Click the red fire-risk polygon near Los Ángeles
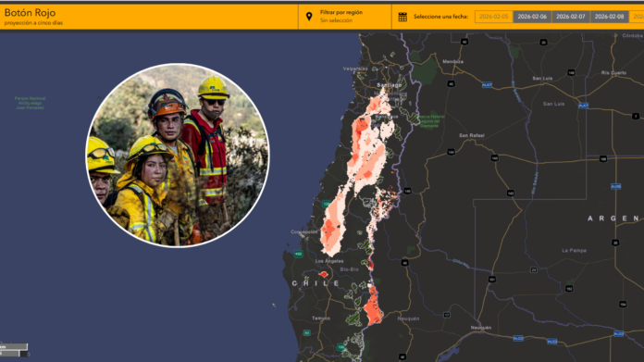Screen dimensions: 644x362 click(x=324, y=274)
